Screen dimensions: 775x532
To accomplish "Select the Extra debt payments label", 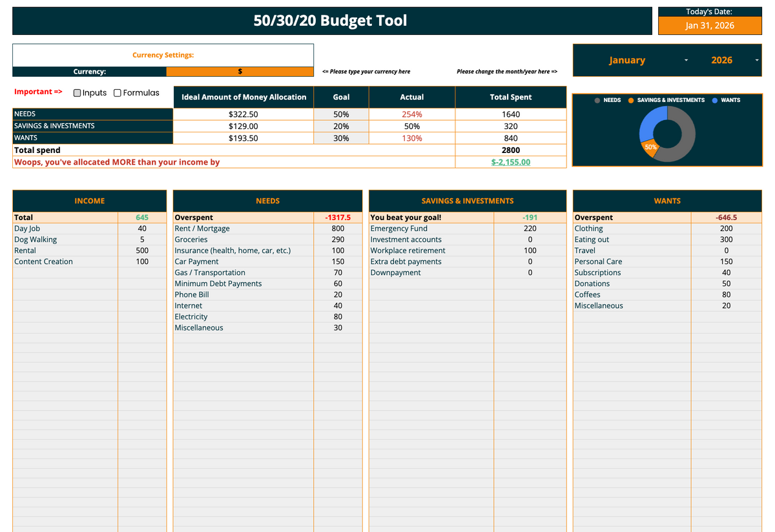I will coord(406,261).
